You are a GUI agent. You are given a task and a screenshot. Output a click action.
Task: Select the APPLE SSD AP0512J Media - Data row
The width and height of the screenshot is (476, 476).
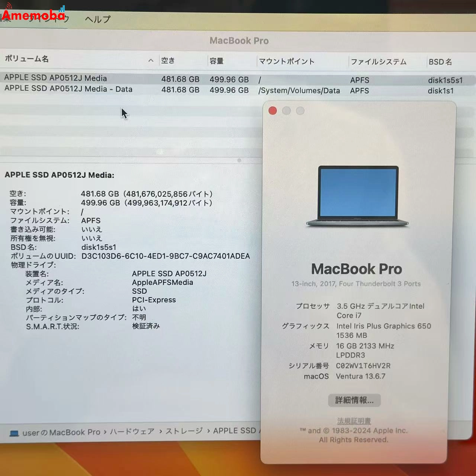112,89
